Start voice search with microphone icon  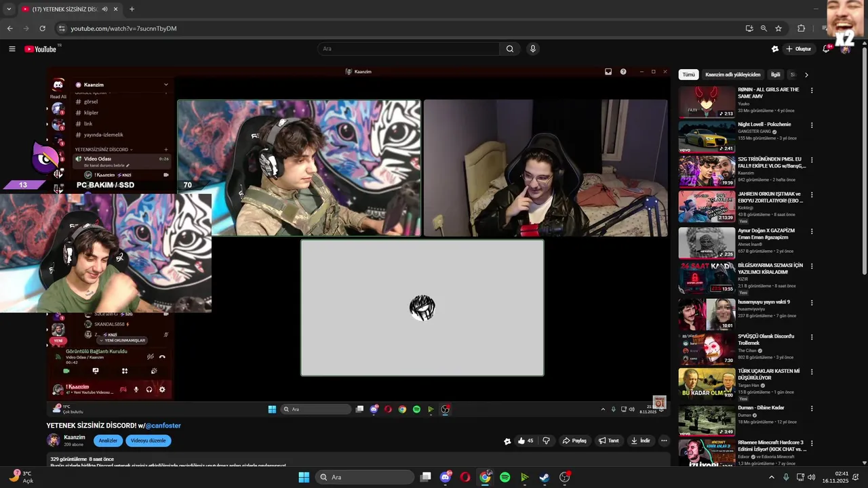coord(533,49)
